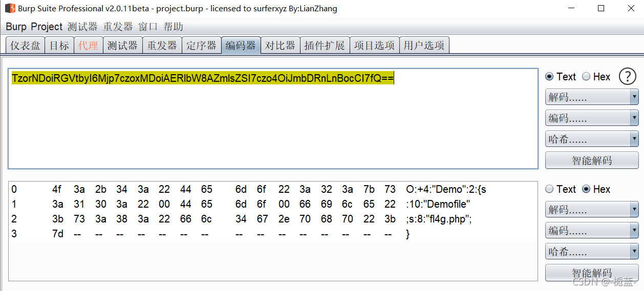Switch to the 插件扩展 tab

[325, 45]
